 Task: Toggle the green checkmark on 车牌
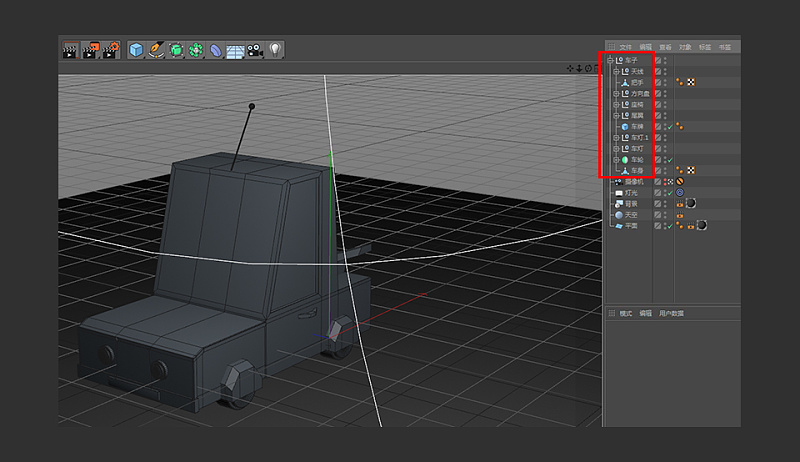click(670, 126)
